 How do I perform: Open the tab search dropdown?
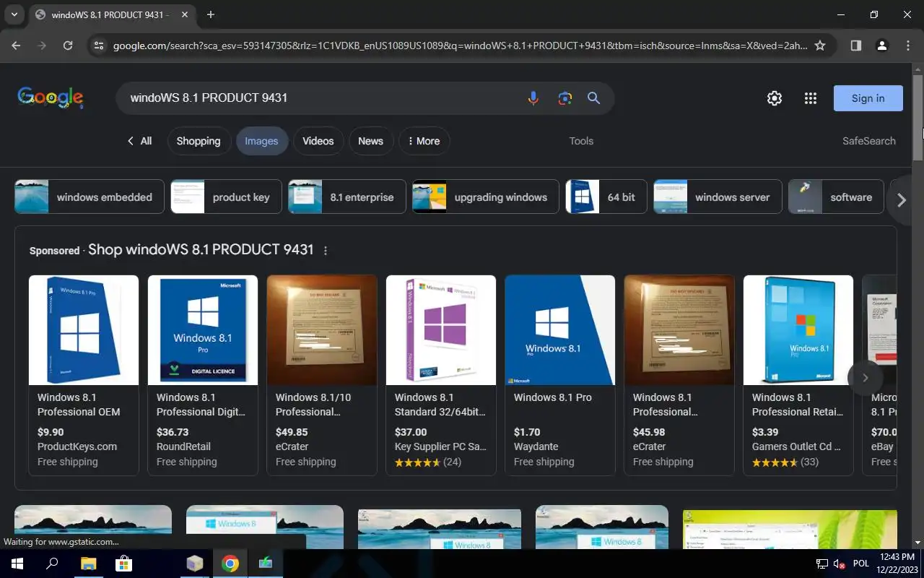click(14, 14)
